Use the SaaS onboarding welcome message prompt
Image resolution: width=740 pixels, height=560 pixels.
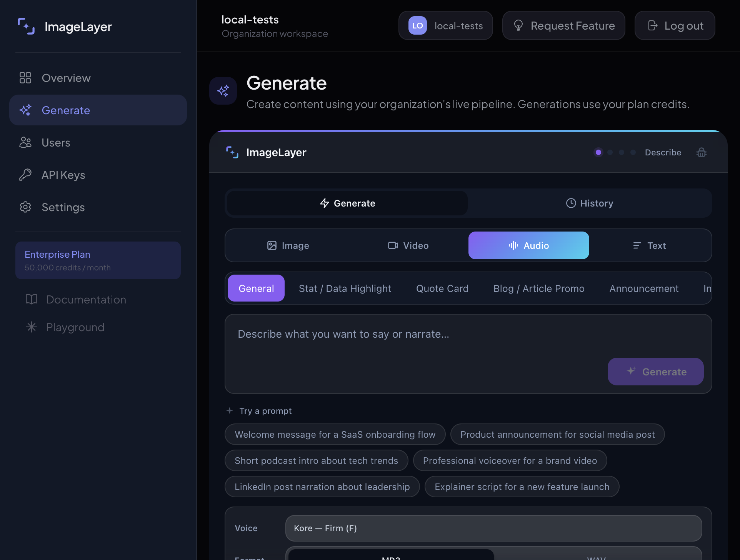point(335,434)
